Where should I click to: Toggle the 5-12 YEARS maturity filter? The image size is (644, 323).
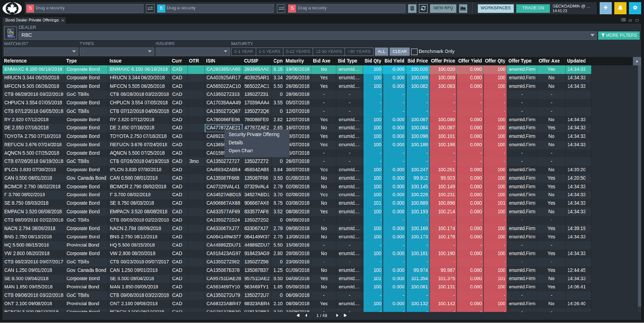pyautogui.click(x=298, y=51)
